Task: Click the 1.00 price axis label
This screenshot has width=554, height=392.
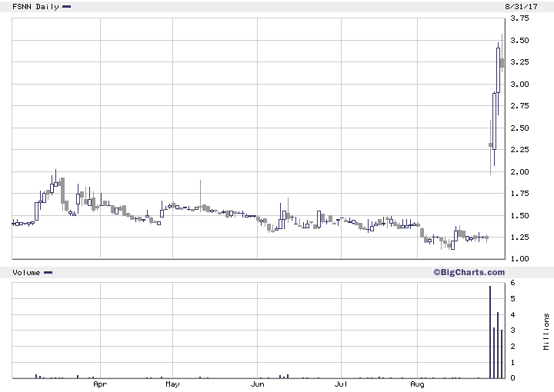Action: [519, 258]
